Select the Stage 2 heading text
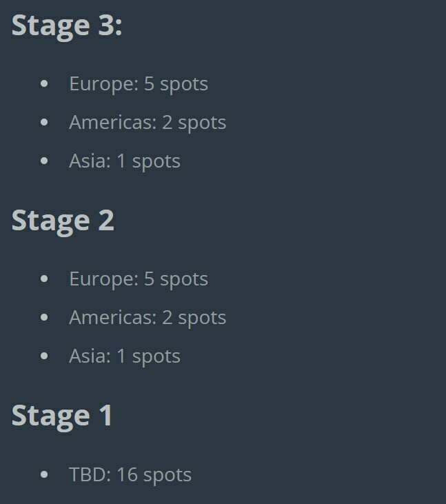The image size is (446, 504). point(63,221)
